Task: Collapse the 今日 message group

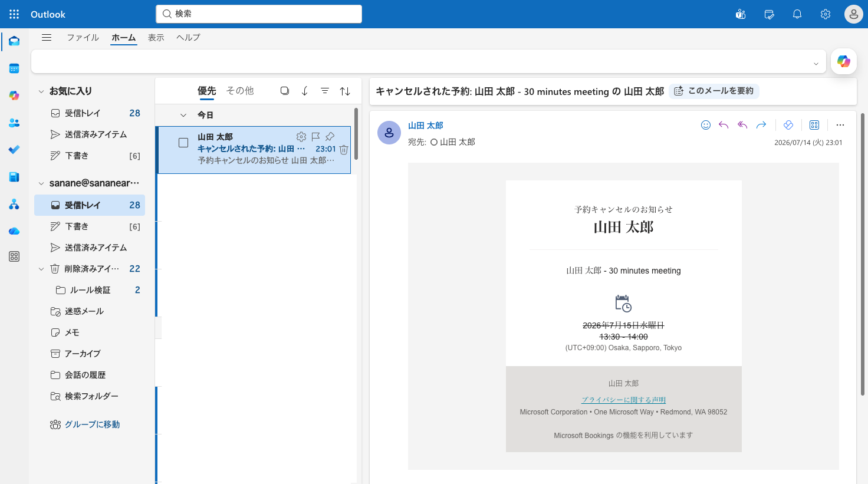Action: pos(183,115)
